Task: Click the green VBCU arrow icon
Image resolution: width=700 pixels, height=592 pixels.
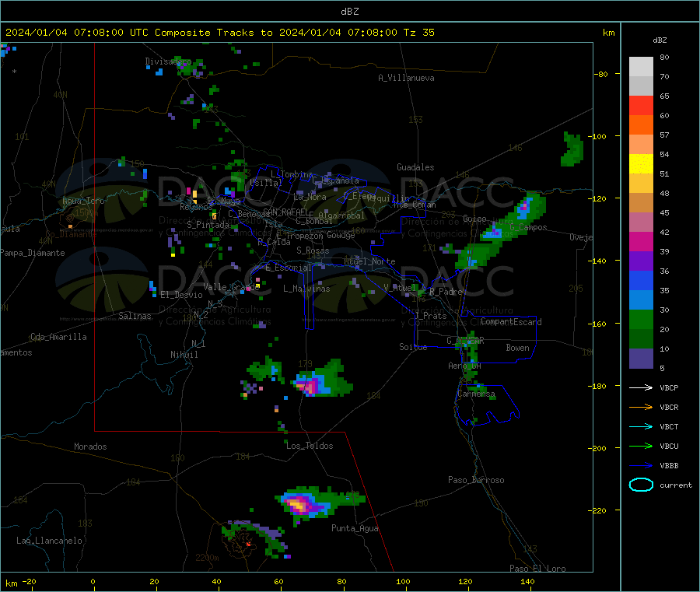Action: point(641,446)
